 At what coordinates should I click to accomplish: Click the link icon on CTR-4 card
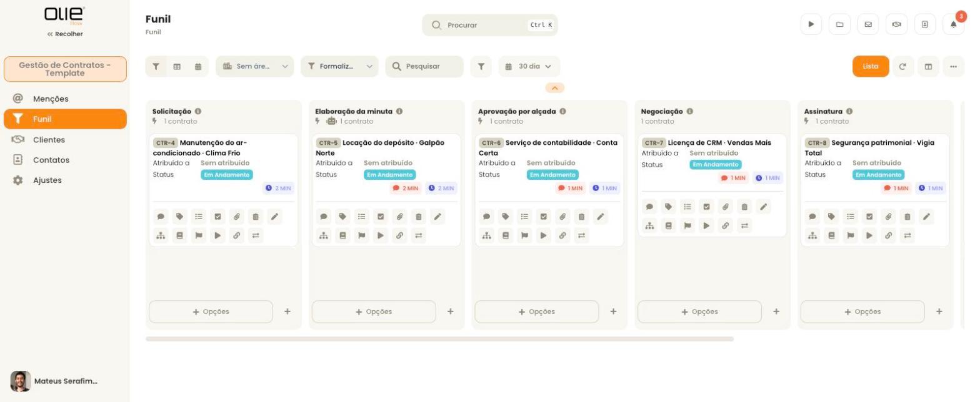tap(237, 235)
